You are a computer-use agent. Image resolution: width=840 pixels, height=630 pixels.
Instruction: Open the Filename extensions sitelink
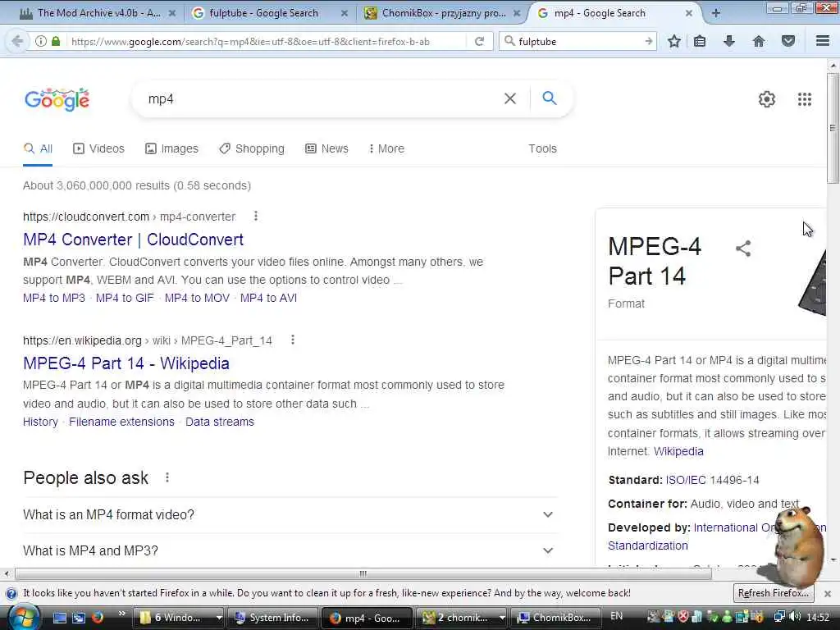[x=121, y=422]
